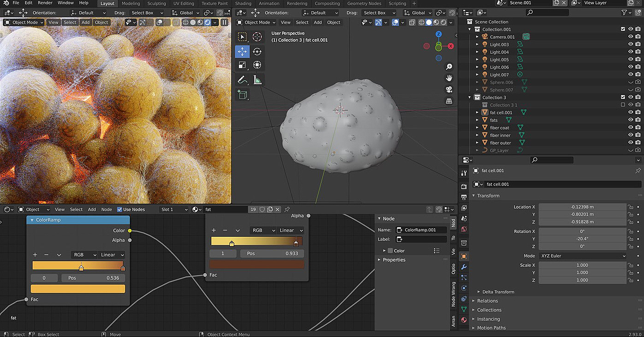Click the node Name field ColorRamp.001
The image size is (644, 337).
point(421,230)
